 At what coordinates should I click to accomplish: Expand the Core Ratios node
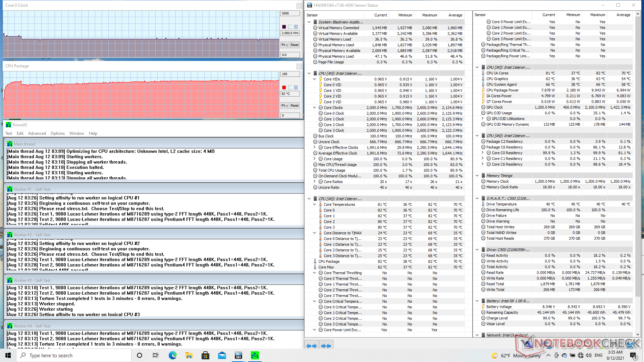tap(314, 182)
